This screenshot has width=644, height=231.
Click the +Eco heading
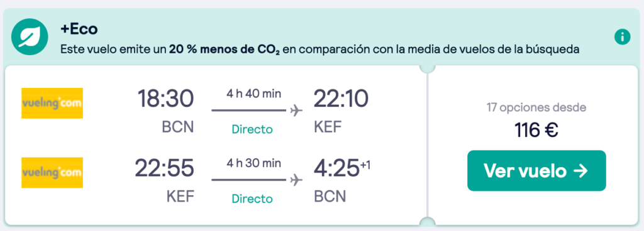tap(79, 29)
